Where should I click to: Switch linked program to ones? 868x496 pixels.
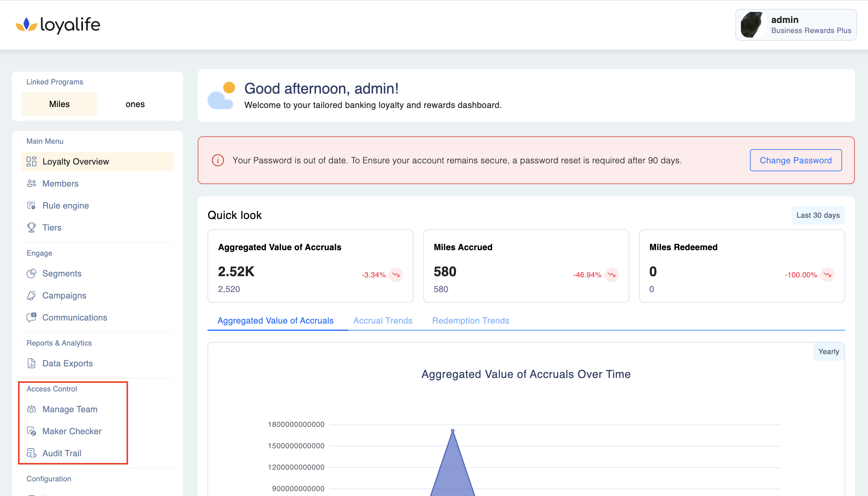coord(135,104)
